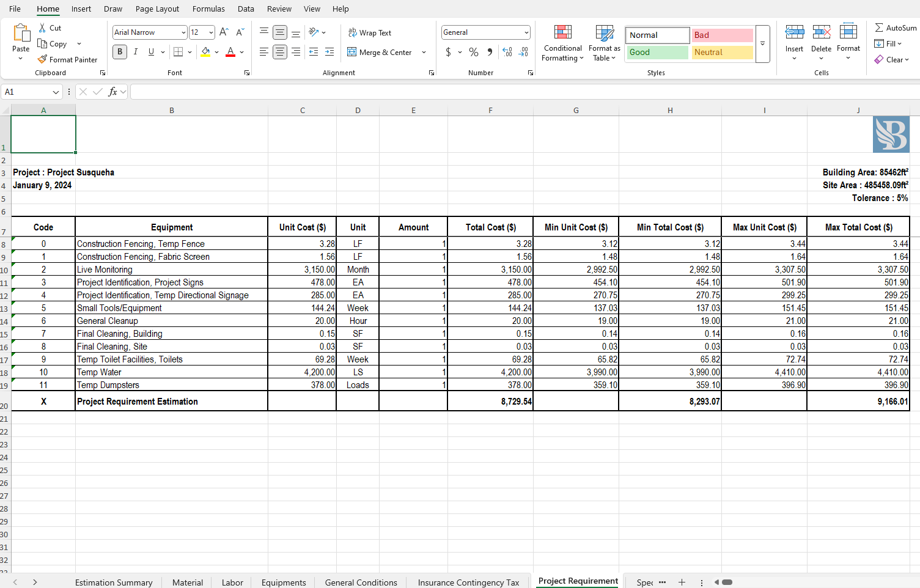Viewport: 920px width, 588px height.
Task: Click the AutoSum sigma icon
Action: coord(879,28)
